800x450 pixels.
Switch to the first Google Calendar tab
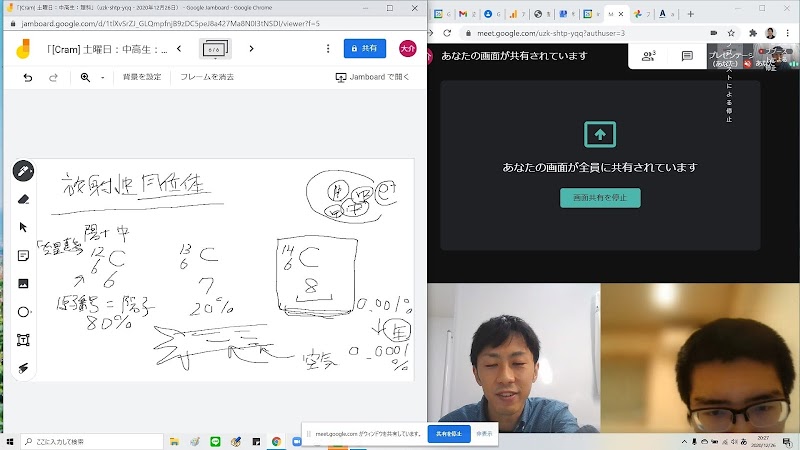(441, 14)
